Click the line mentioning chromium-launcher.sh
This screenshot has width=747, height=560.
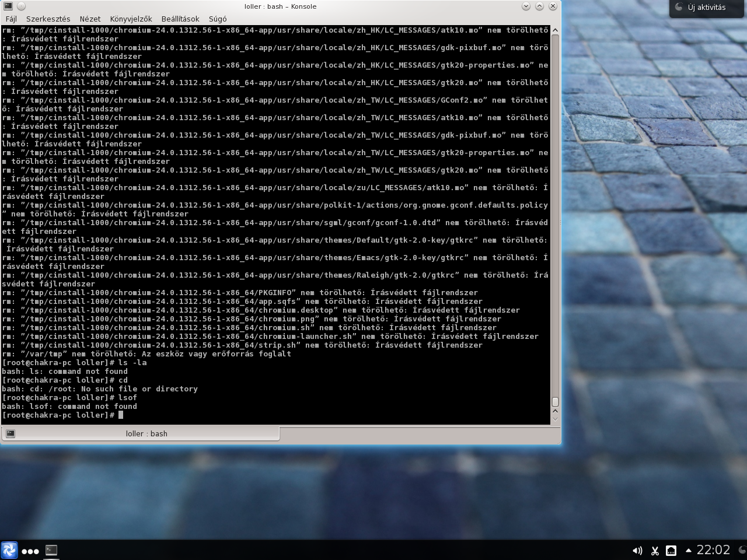click(270, 337)
